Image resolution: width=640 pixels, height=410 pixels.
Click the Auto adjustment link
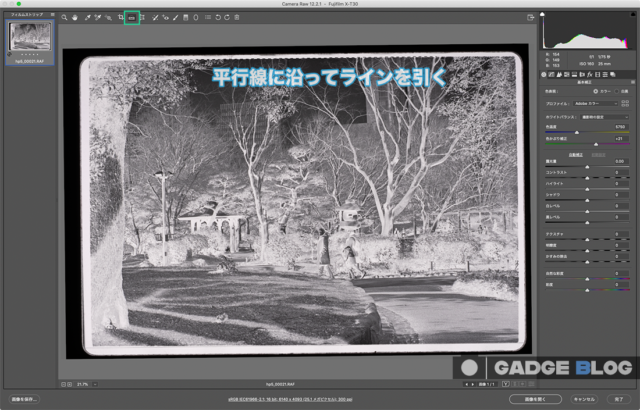click(x=576, y=155)
